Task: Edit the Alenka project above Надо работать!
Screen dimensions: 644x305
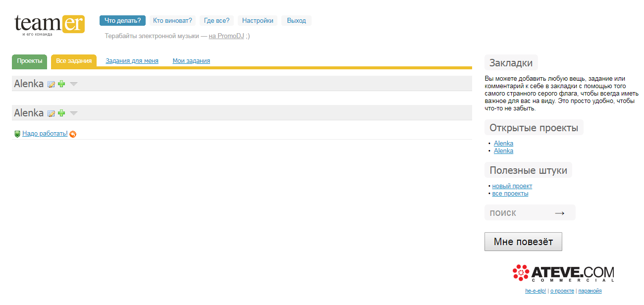Action: 51,113
